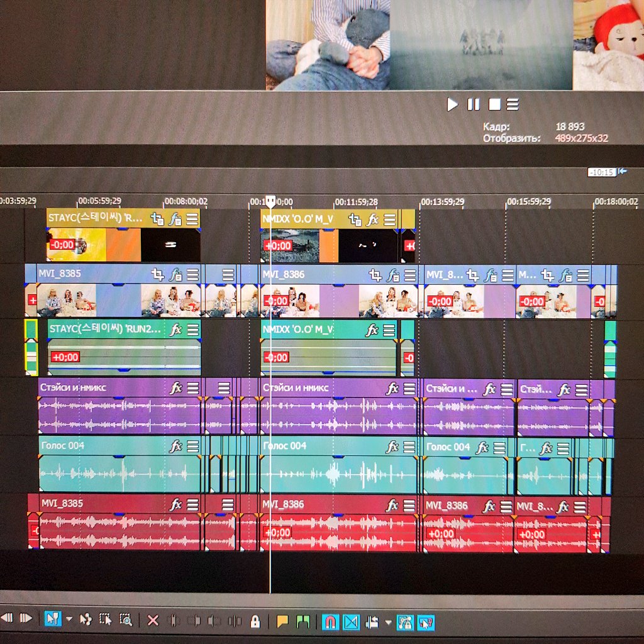
Task: Toggle Lock Envelopes to Events button
Action: pyautogui.click(x=405, y=622)
